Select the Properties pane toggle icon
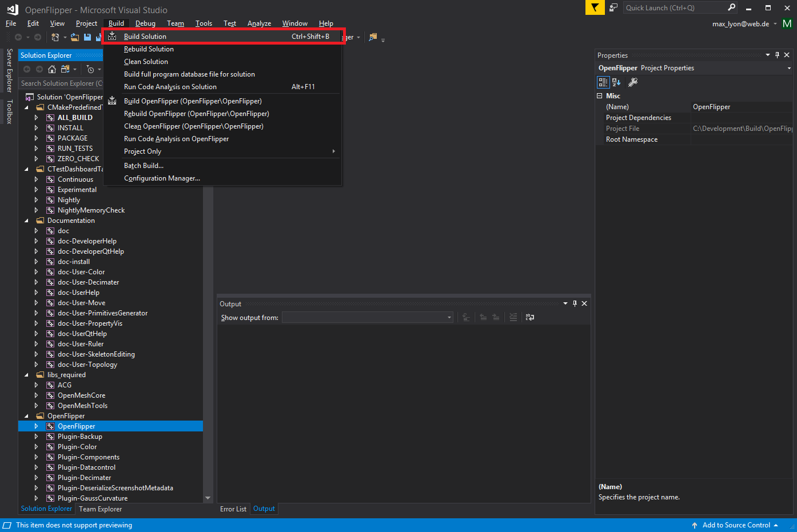Viewport: 797px width, 532px height. pyautogui.click(x=768, y=55)
